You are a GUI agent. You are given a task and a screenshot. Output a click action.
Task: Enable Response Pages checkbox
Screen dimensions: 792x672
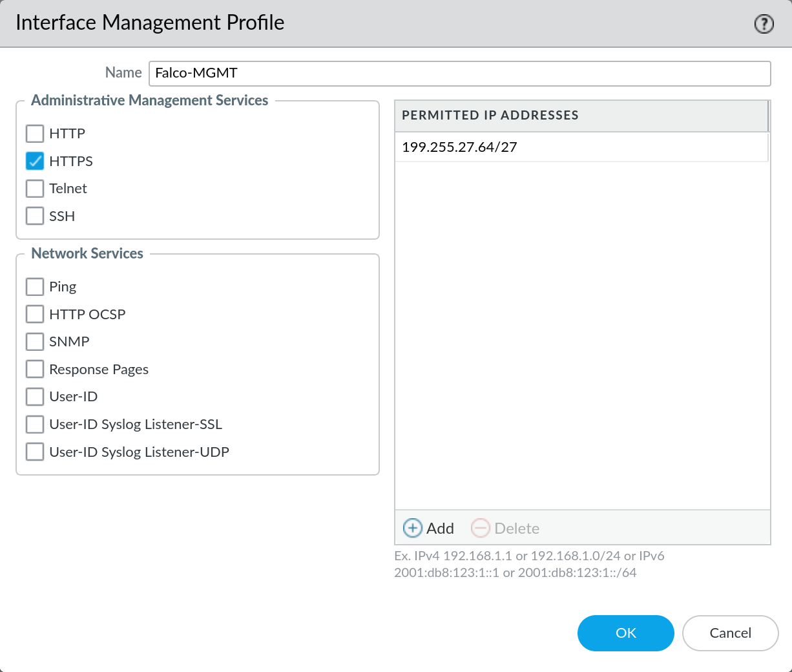(x=35, y=369)
